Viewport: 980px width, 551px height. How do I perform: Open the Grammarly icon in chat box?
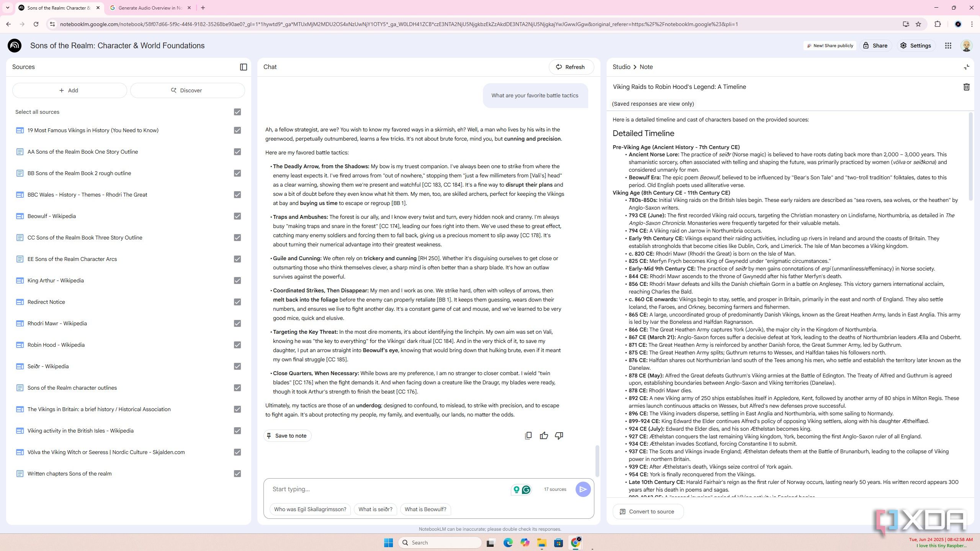[x=526, y=489]
